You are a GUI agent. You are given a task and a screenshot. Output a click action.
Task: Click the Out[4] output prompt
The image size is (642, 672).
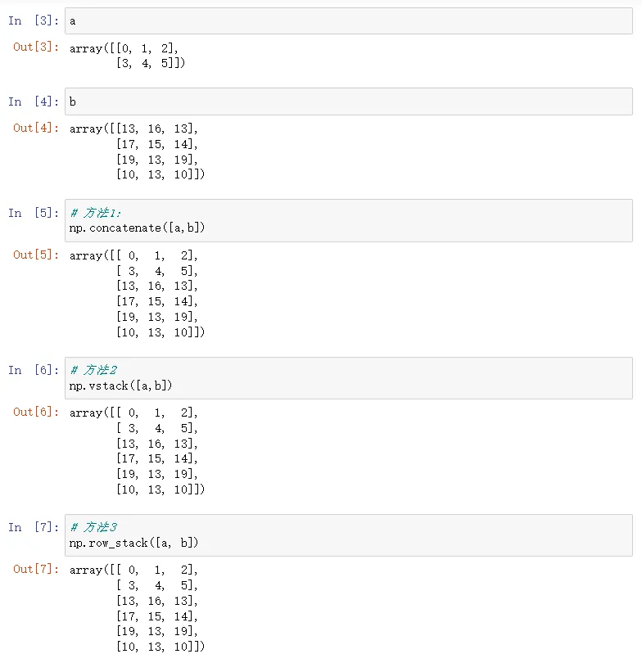[x=35, y=129]
